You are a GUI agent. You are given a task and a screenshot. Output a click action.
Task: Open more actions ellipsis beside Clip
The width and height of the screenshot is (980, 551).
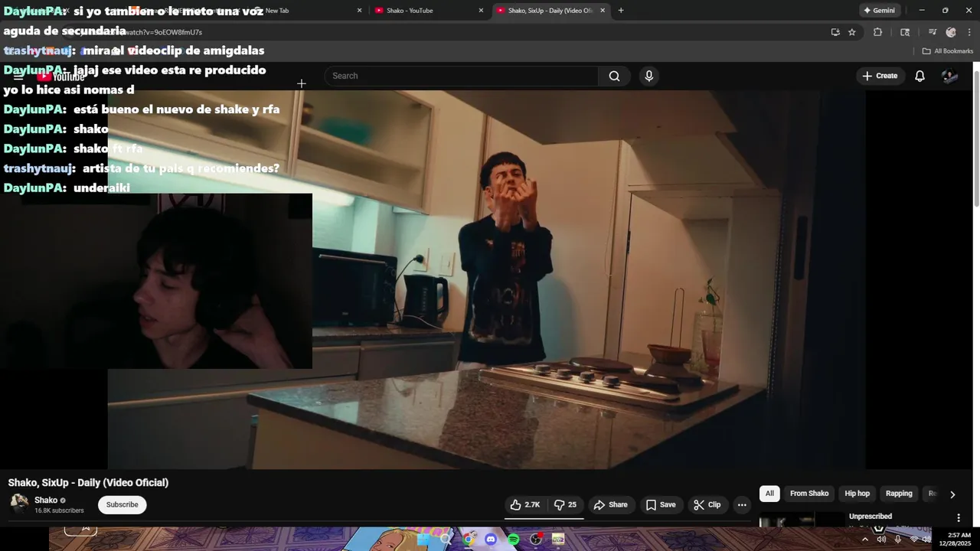(x=741, y=505)
